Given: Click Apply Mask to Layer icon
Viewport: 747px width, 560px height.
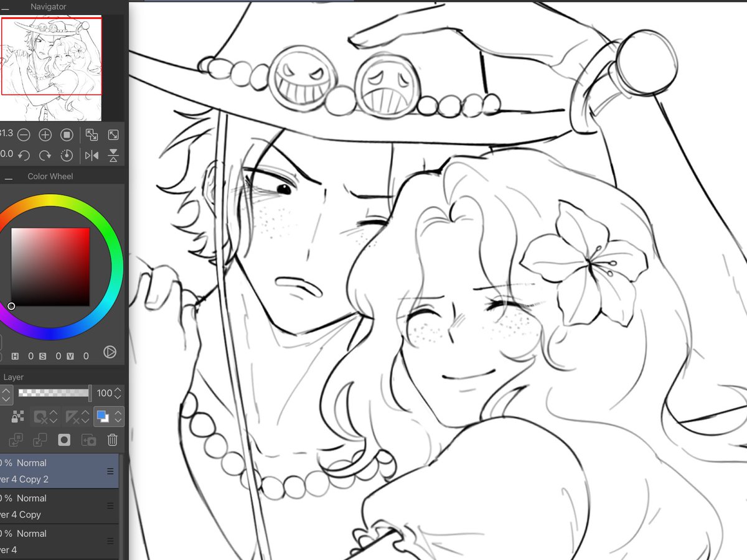Looking at the screenshot, I should [88, 440].
